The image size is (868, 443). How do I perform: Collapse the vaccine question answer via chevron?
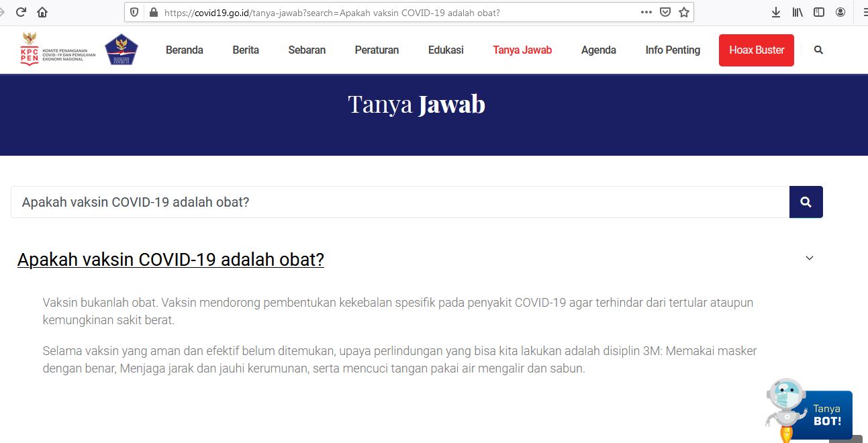pos(809,258)
